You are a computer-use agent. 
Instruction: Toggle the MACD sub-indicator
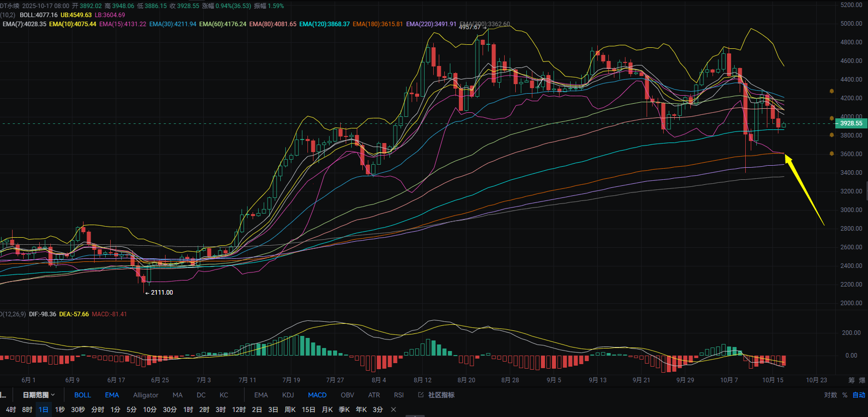coord(317,395)
